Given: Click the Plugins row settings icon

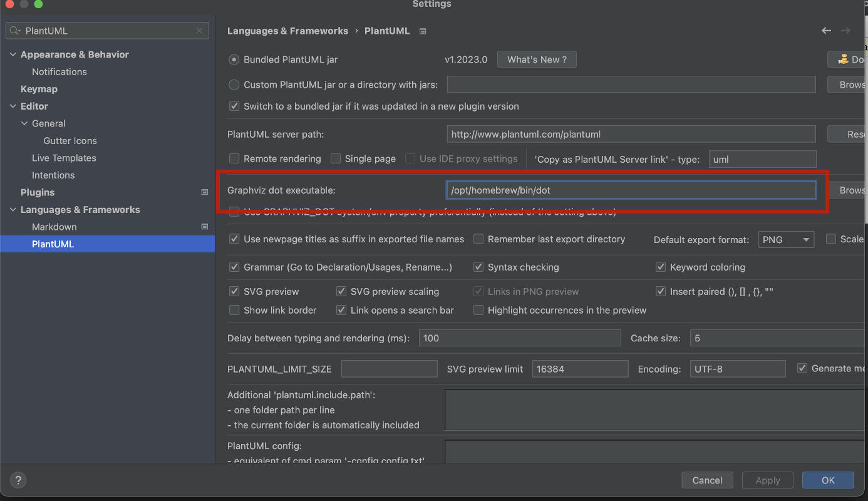Looking at the screenshot, I should click(204, 192).
